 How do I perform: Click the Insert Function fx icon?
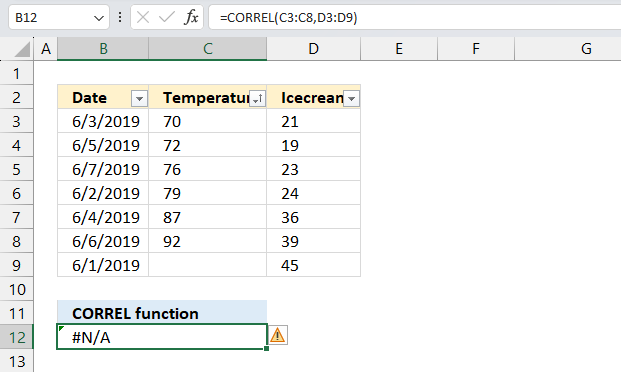191,17
